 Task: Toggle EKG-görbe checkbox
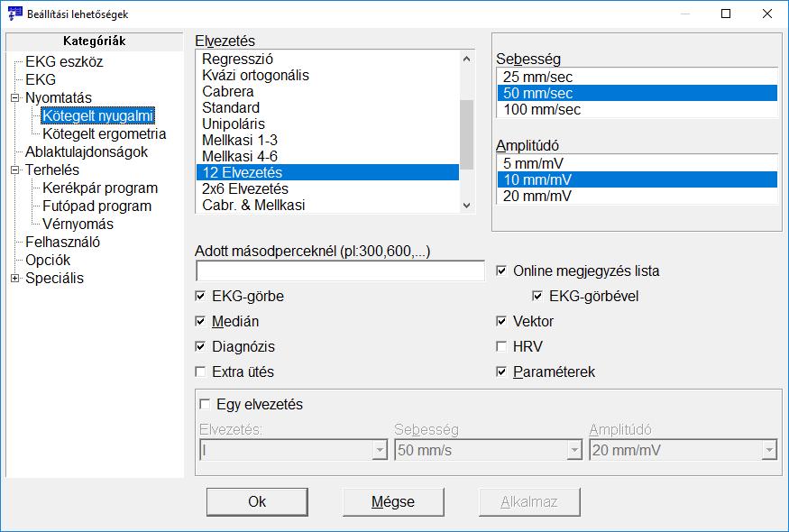coord(200,296)
